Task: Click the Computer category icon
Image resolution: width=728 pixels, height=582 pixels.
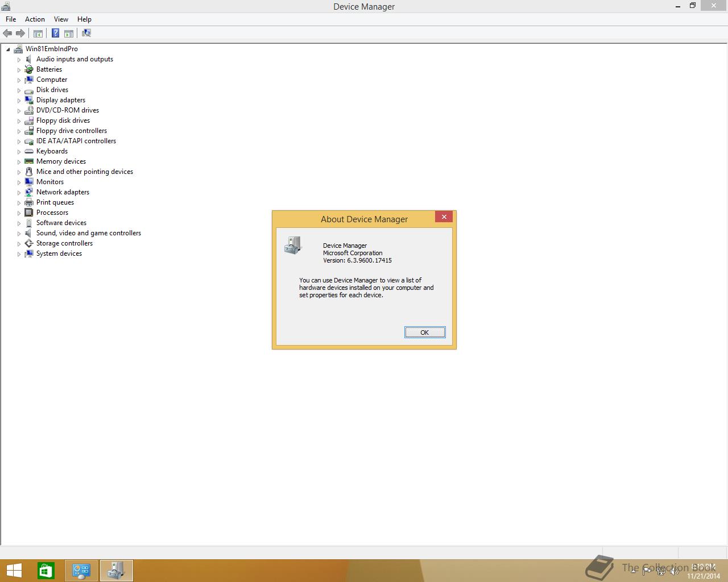Action: coord(29,80)
